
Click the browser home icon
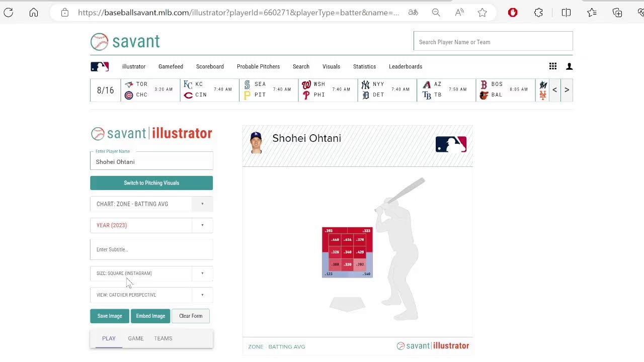pyautogui.click(x=34, y=13)
